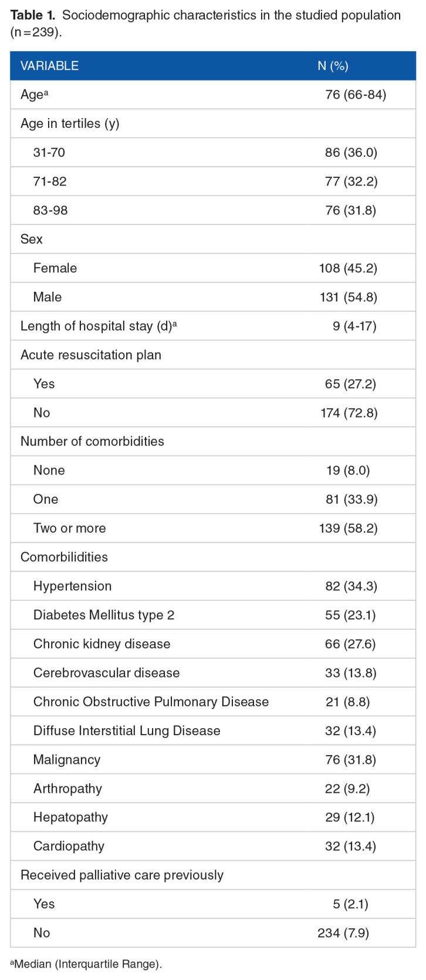Click Received palliative care previously heading
Viewport: 426px width, 980px height.
pyautogui.click(x=122, y=875)
